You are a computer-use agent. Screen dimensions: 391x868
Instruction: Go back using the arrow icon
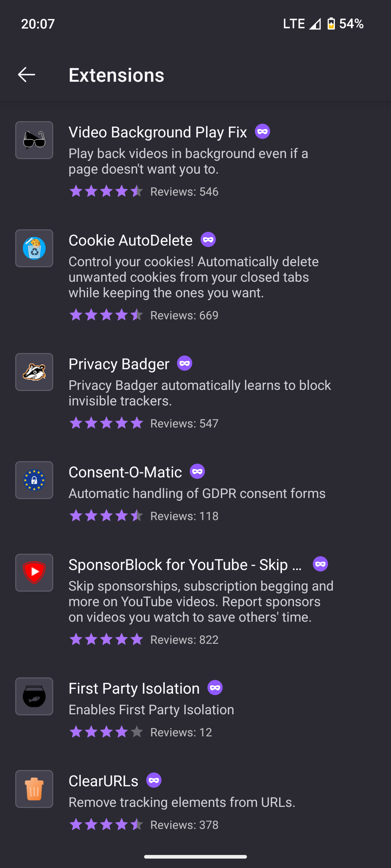[26, 75]
